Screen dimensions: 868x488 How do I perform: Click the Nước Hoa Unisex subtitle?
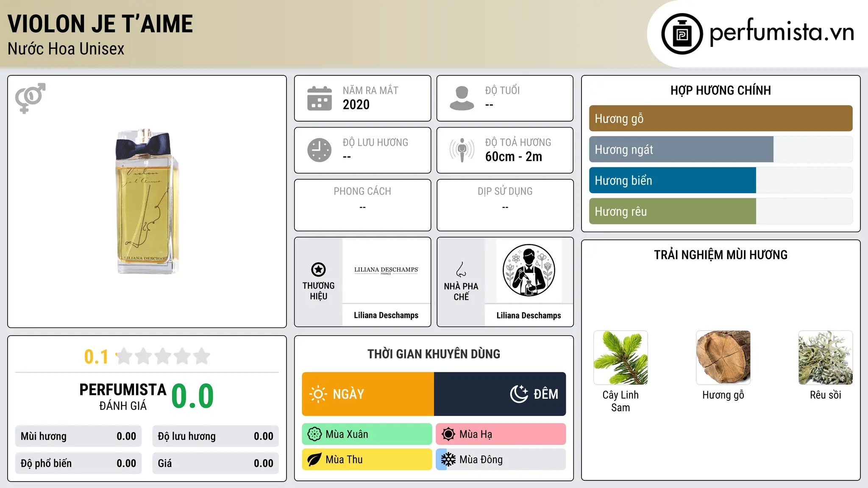(66, 49)
